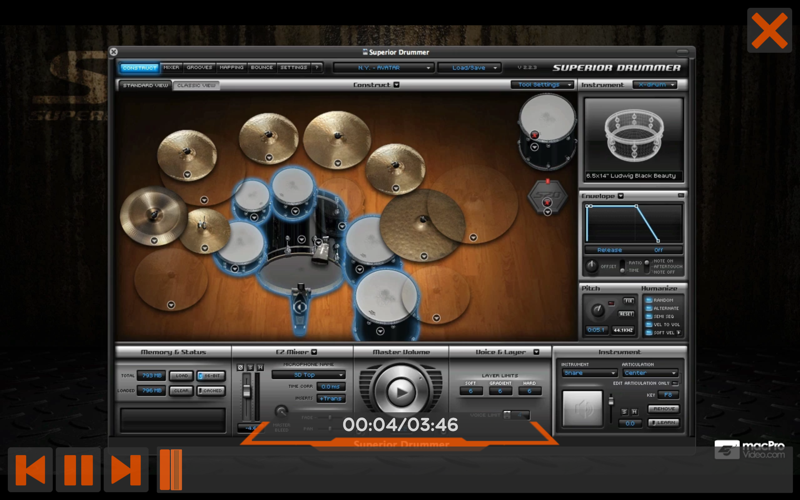Toggle the Ratio/Time switch
The image size is (800, 500).
point(622,266)
